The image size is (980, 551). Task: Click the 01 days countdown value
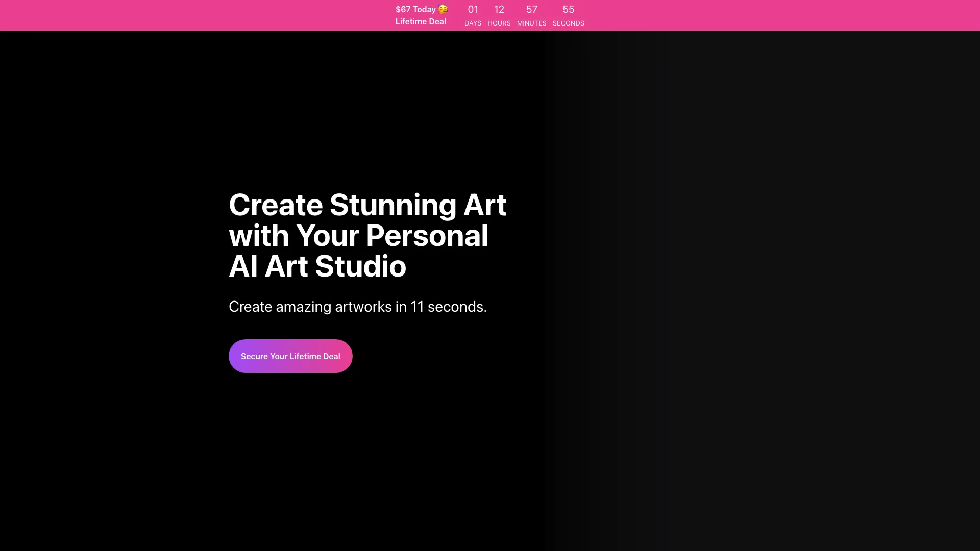pyautogui.click(x=473, y=10)
